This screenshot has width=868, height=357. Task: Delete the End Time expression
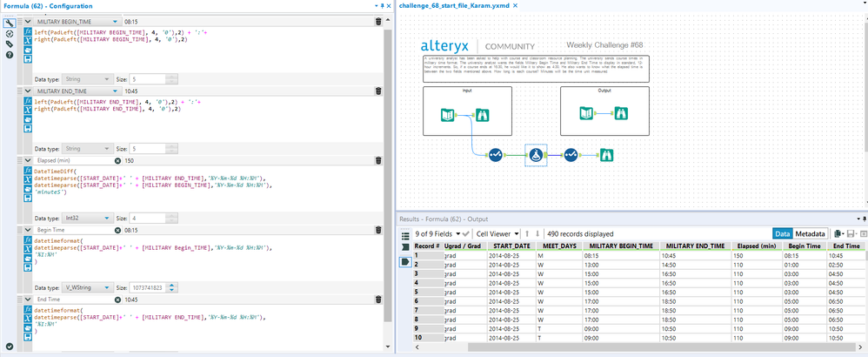tap(378, 299)
